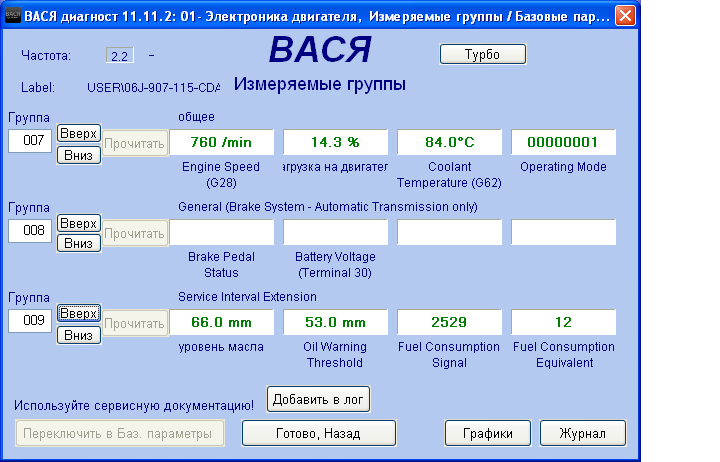Close the ВАСЯ диагност window
This screenshot has width=720, height=462.
(x=623, y=15)
